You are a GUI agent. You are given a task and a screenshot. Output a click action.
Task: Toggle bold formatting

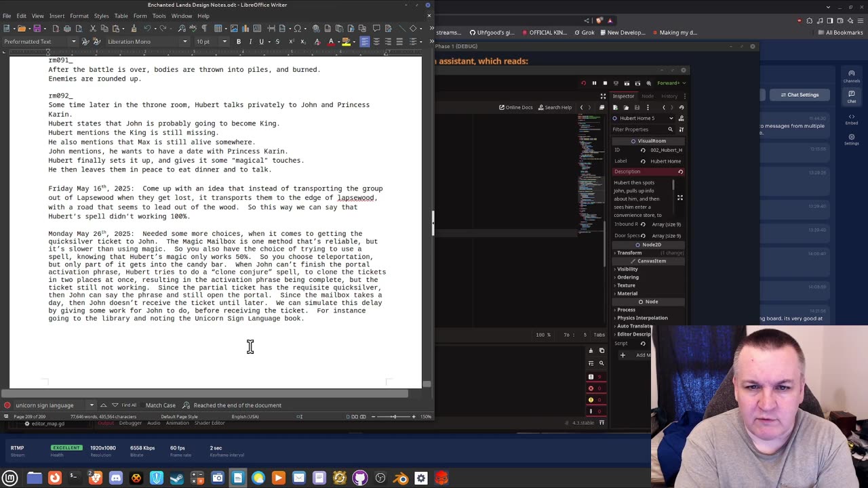[x=239, y=42]
